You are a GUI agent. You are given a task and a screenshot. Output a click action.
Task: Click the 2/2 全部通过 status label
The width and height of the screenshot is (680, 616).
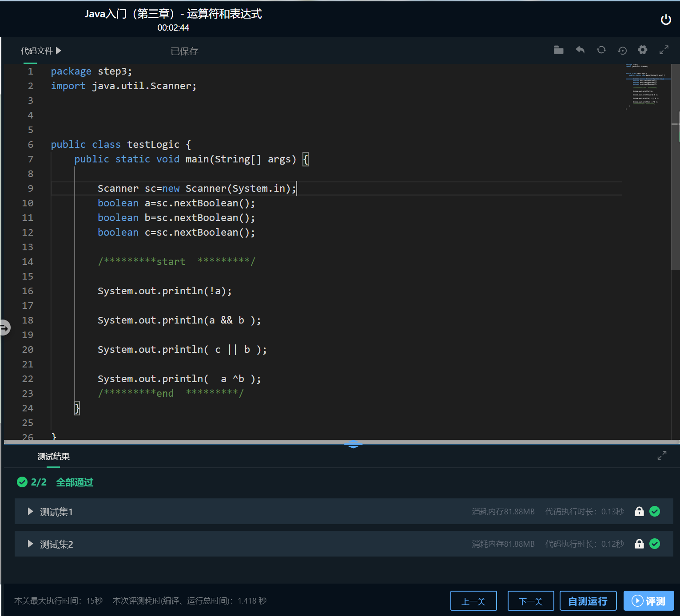tap(56, 482)
